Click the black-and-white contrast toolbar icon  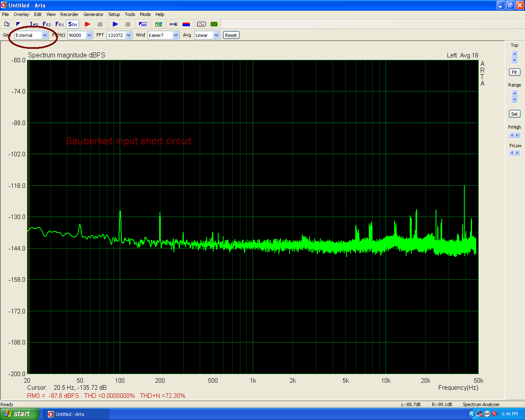(18, 24)
